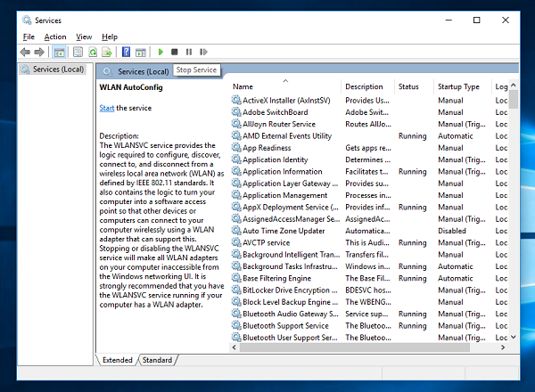Click the Forward arrow toolbar icon
This screenshot has height=392, width=535.
[x=39, y=53]
